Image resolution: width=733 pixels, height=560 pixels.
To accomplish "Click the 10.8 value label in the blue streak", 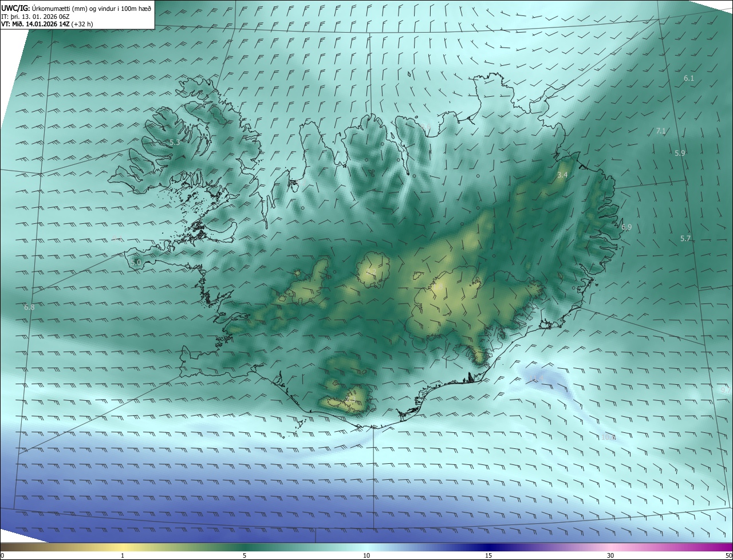I will 608,437.
